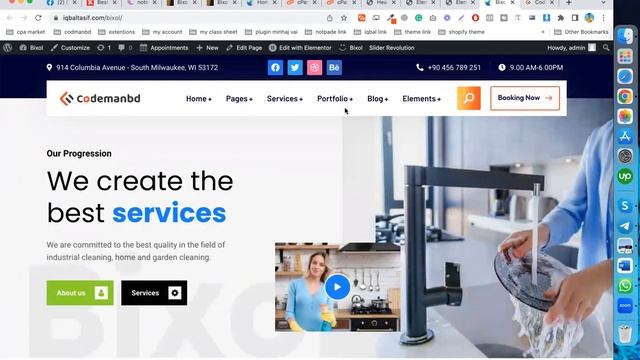Expand the Pages menu

239,99
